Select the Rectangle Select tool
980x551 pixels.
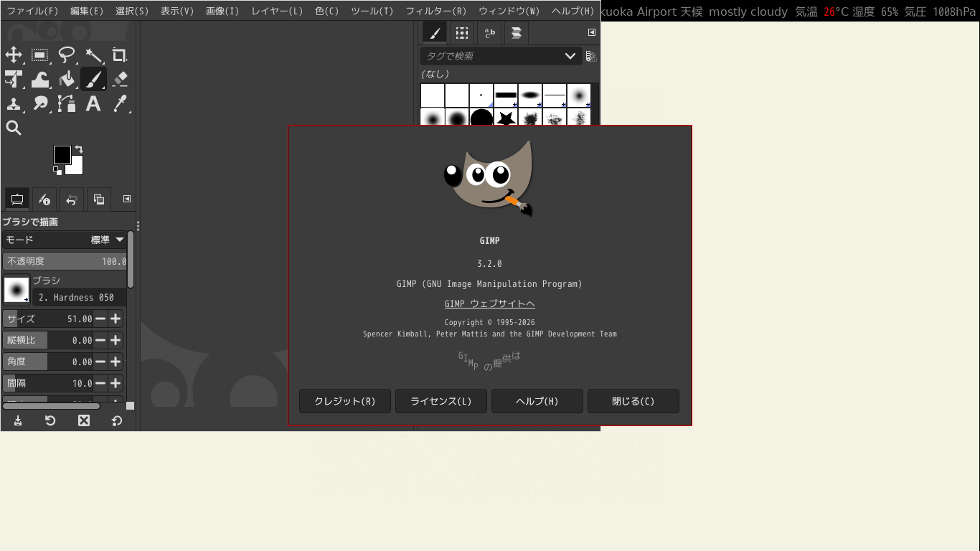pos(40,55)
